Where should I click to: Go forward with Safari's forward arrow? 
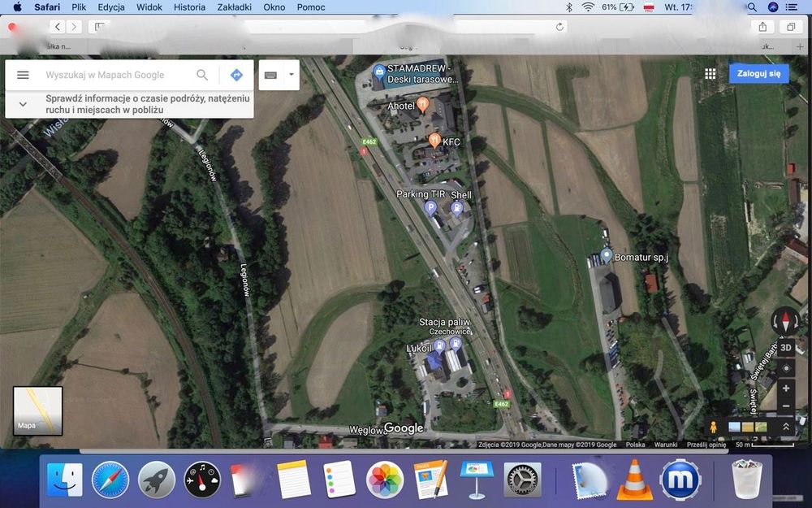click(x=74, y=27)
